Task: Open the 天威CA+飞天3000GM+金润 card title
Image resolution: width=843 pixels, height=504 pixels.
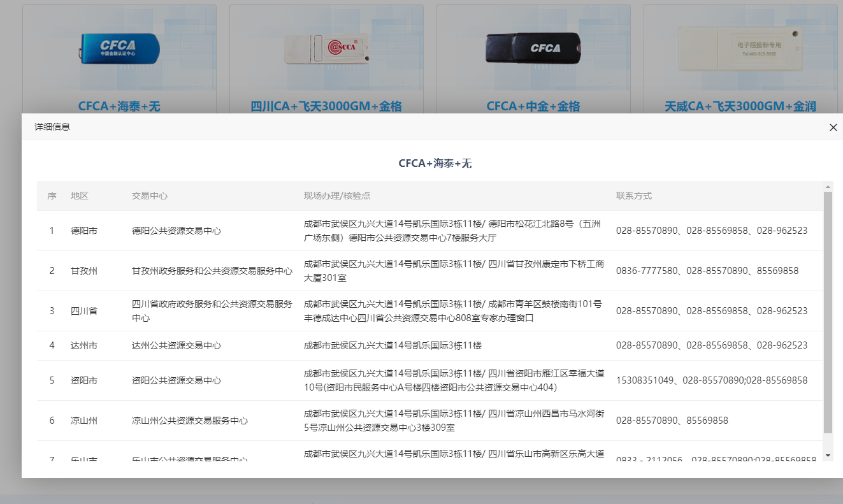Action: pyautogui.click(x=740, y=106)
